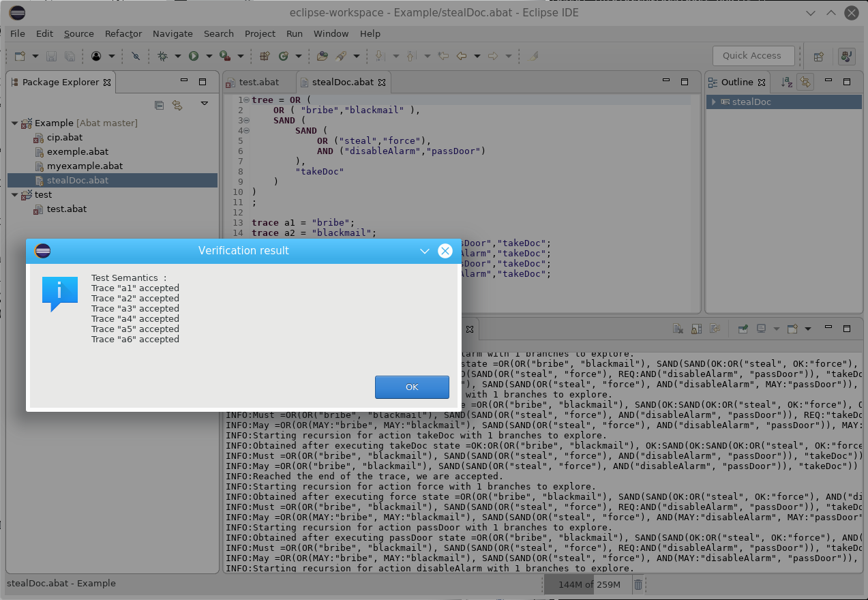Click the Back navigation arrow
The width and height of the screenshot is (868, 600).
pos(462,56)
